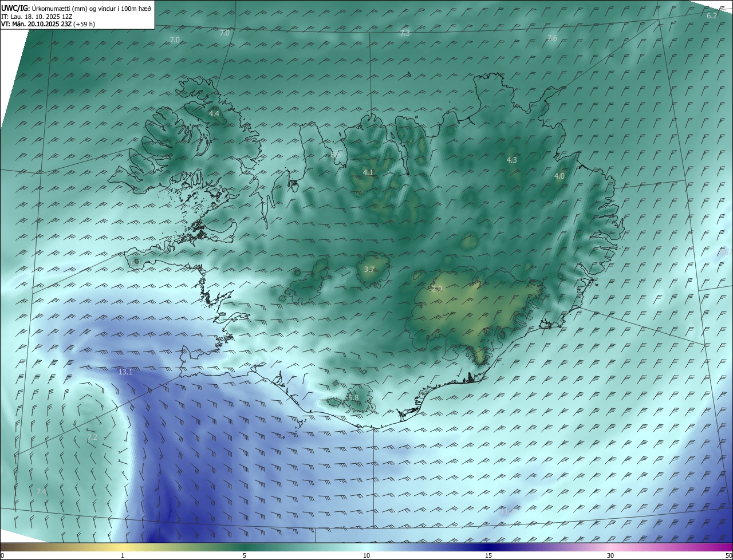This screenshot has width=733, height=560.
Task: Click the 4.1 value label in north Iceland
Action: pos(368,172)
